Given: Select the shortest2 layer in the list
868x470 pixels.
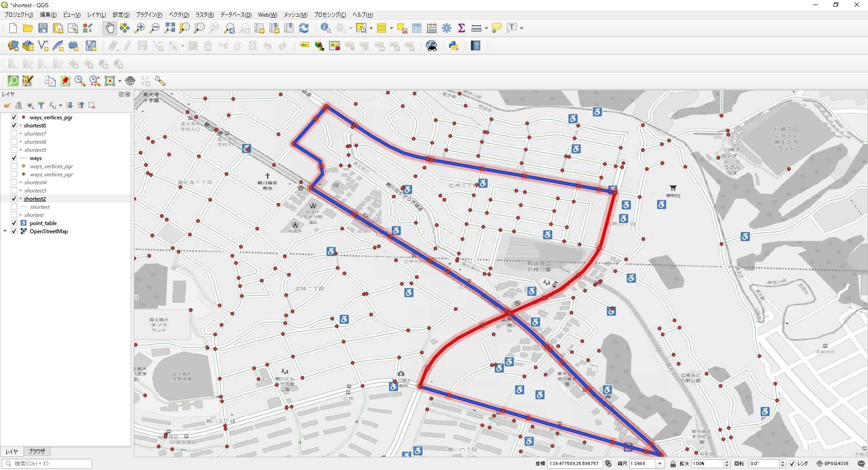Looking at the screenshot, I should [x=35, y=199].
